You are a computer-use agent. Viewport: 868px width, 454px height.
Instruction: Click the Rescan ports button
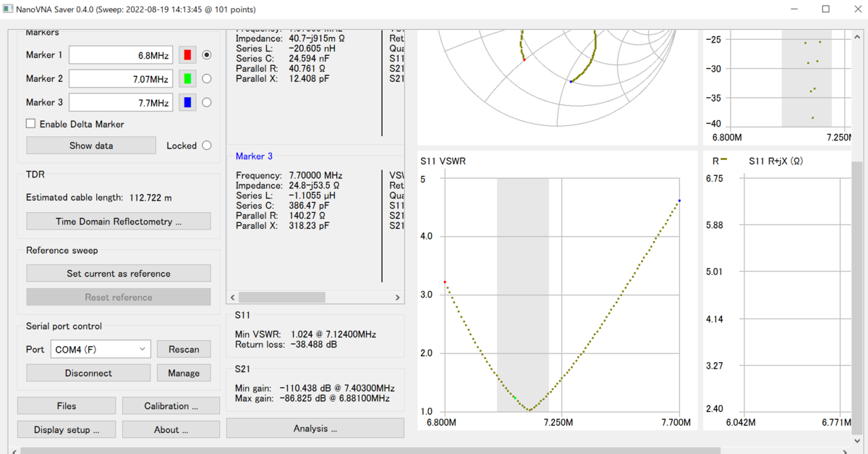click(x=184, y=350)
